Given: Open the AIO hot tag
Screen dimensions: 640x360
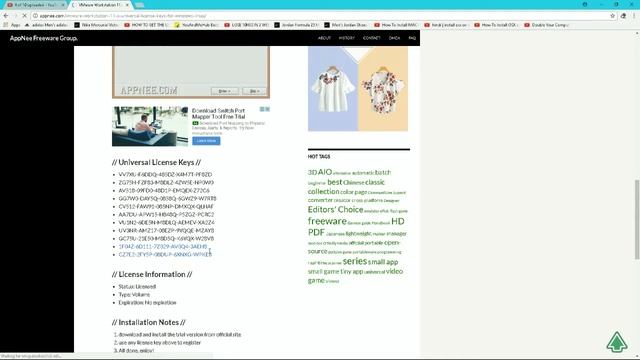Looking at the screenshot, I should point(325,172).
